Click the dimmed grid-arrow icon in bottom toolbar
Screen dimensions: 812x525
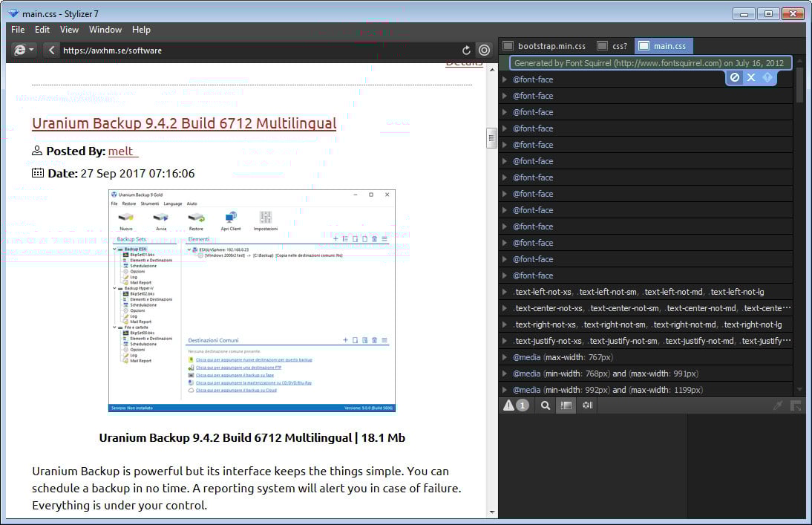(796, 405)
